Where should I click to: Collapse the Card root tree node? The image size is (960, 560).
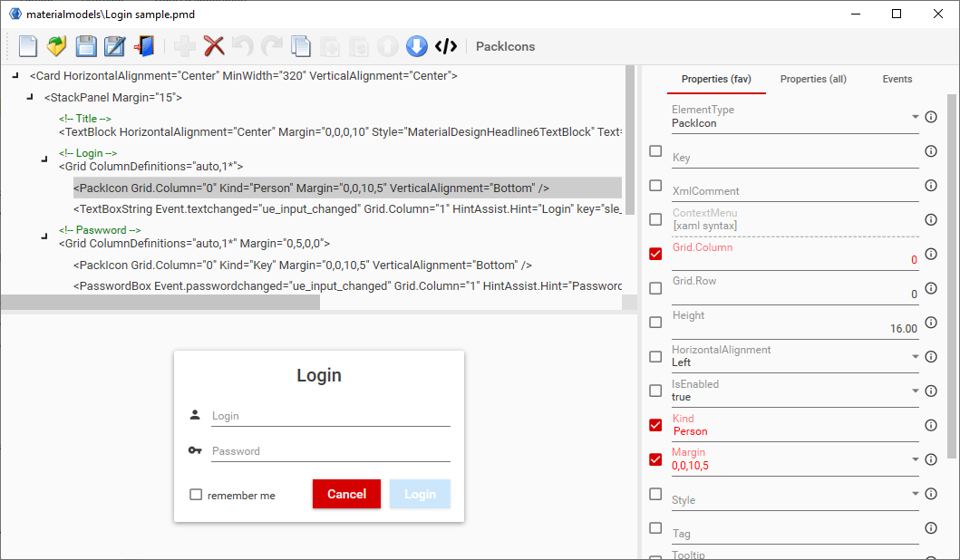tap(15, 76)
